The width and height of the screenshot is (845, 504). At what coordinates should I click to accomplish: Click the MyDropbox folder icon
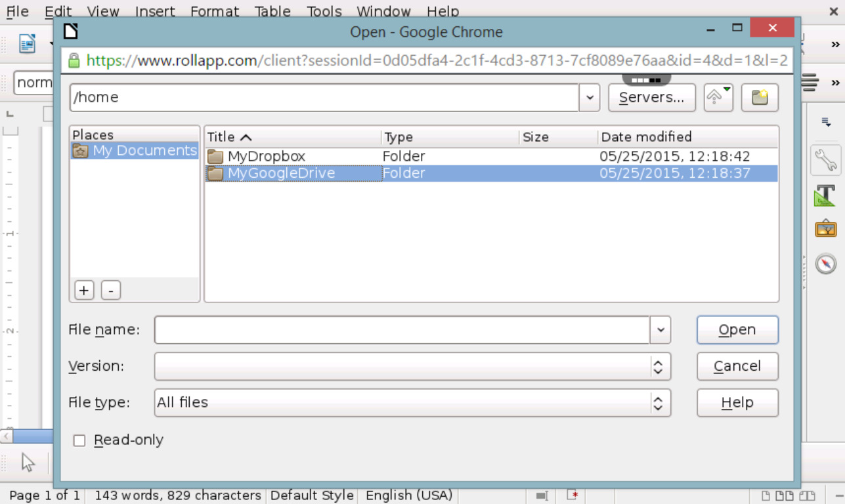[x=215, y=157]
